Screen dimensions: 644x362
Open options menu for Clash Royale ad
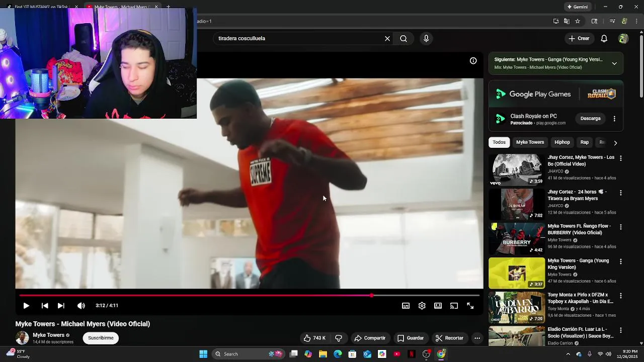click(x=614, y=119)
